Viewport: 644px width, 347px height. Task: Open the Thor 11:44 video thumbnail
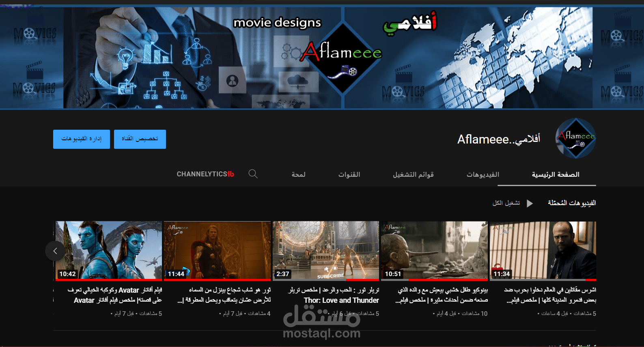tap(217, 251)
